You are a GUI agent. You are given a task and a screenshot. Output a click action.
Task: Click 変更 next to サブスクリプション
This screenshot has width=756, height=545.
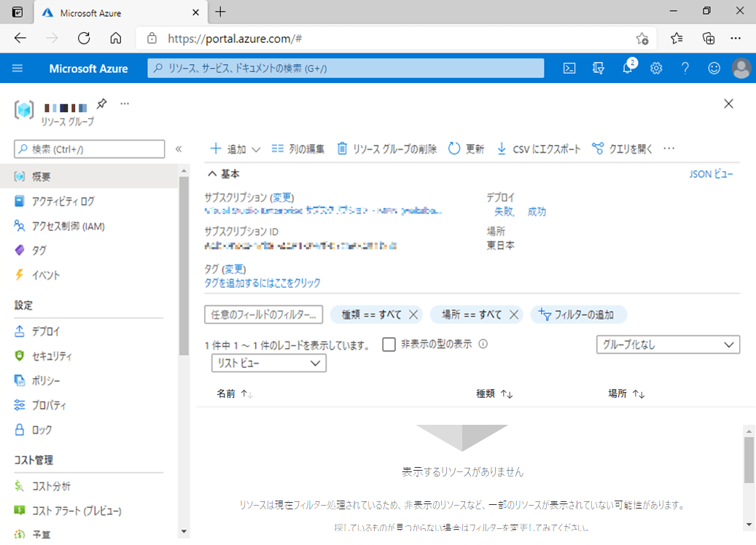(282, 197)
